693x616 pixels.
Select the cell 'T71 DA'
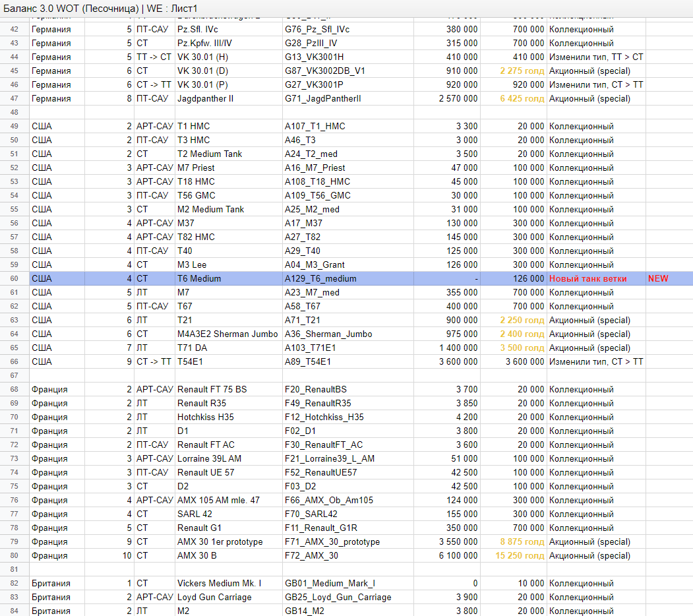pos(229,348)
